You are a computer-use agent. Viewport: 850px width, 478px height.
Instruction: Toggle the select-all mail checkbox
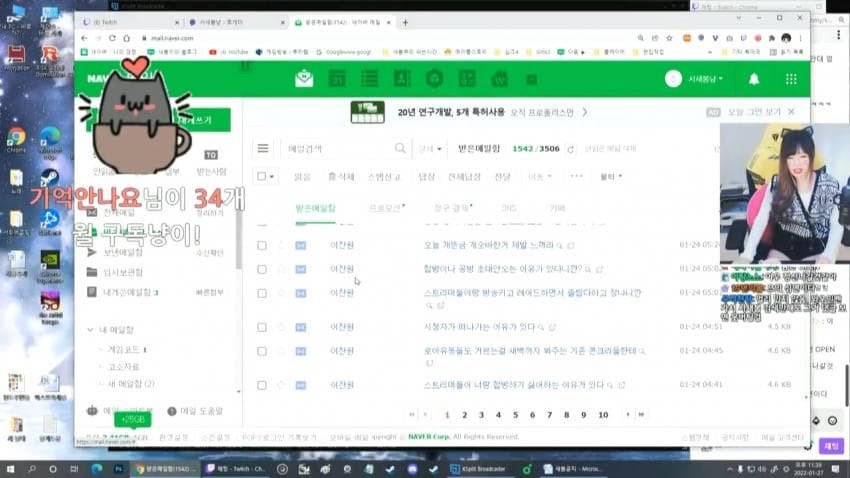[x=262, y=176]
